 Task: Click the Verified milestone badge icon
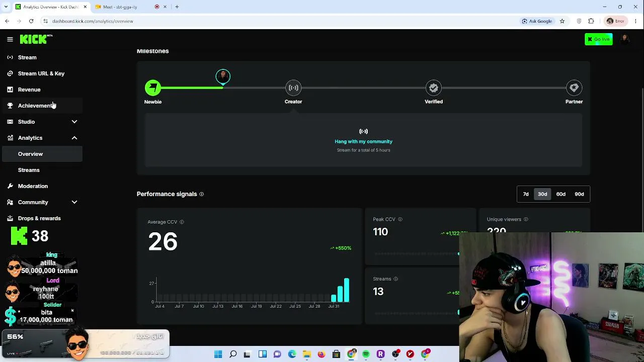(434, 88)
